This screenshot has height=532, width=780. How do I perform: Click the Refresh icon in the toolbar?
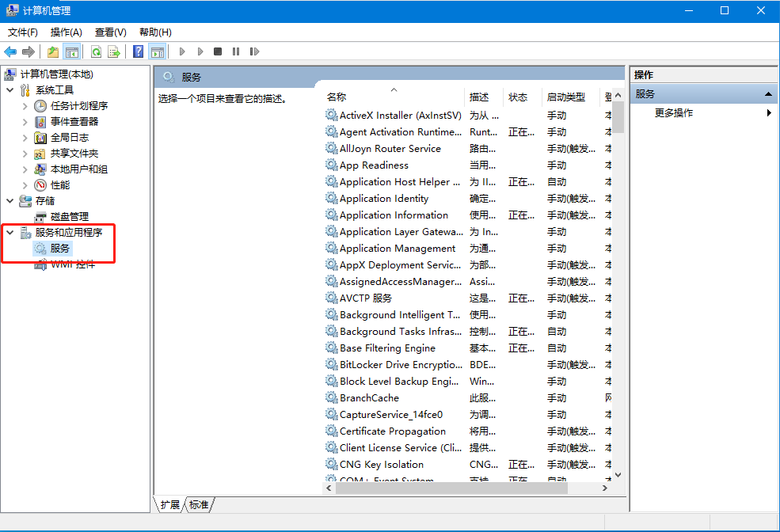click(x=96, y=51)
